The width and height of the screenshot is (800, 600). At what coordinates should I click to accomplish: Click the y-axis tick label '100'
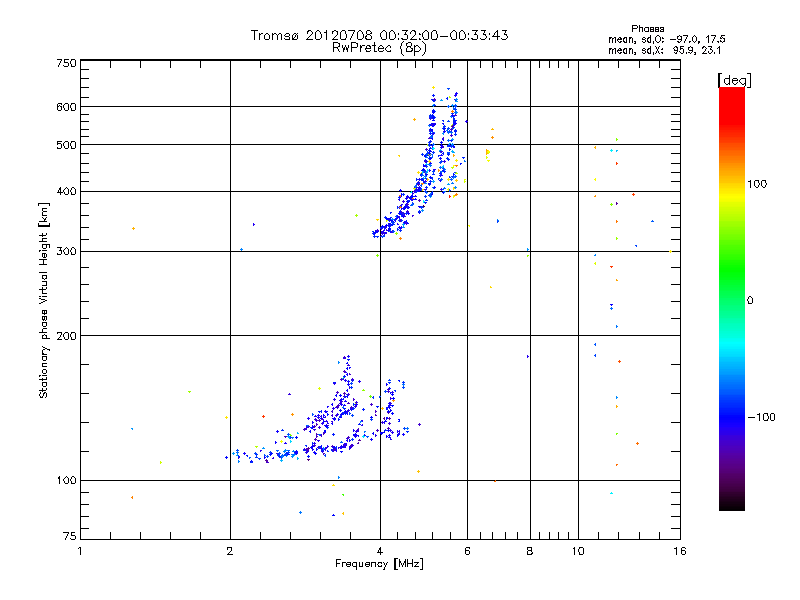[66, 481]
